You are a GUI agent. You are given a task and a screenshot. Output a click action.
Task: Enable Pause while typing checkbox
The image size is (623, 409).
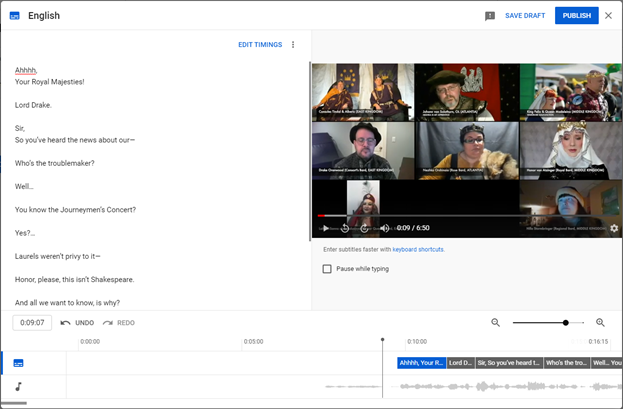(327, 269)
